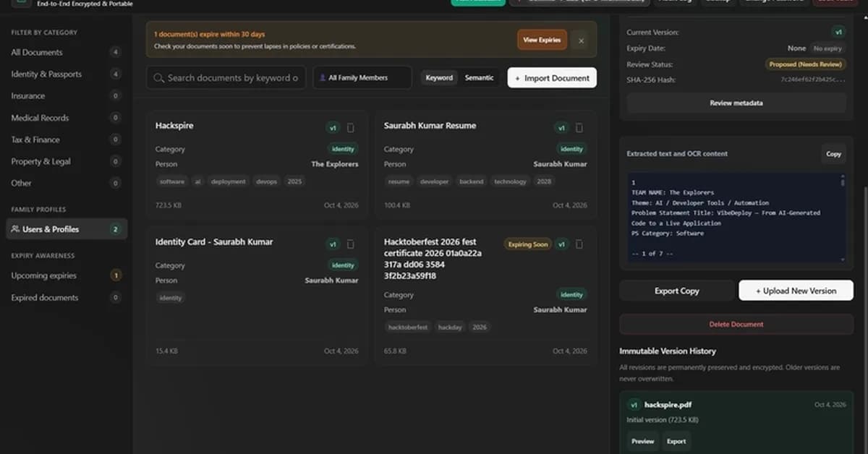The image size is (868, 454).
Task: Select Insurance category
Action: (x=65, y=96)
